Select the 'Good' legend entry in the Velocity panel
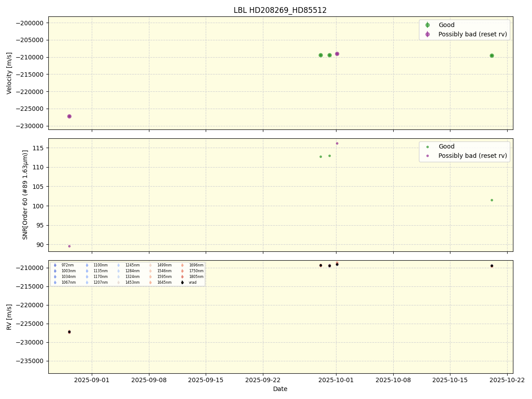 pyautogui.click(x=446, y=25)
